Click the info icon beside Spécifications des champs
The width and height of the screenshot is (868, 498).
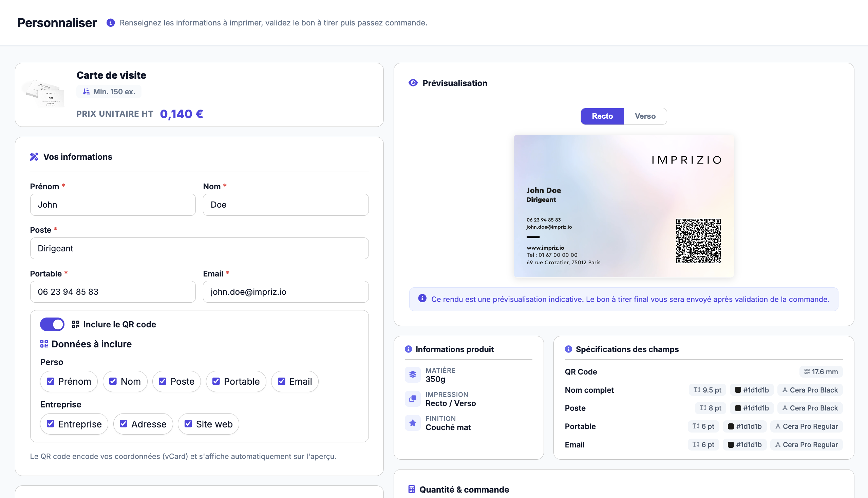[x=568, y=349]
